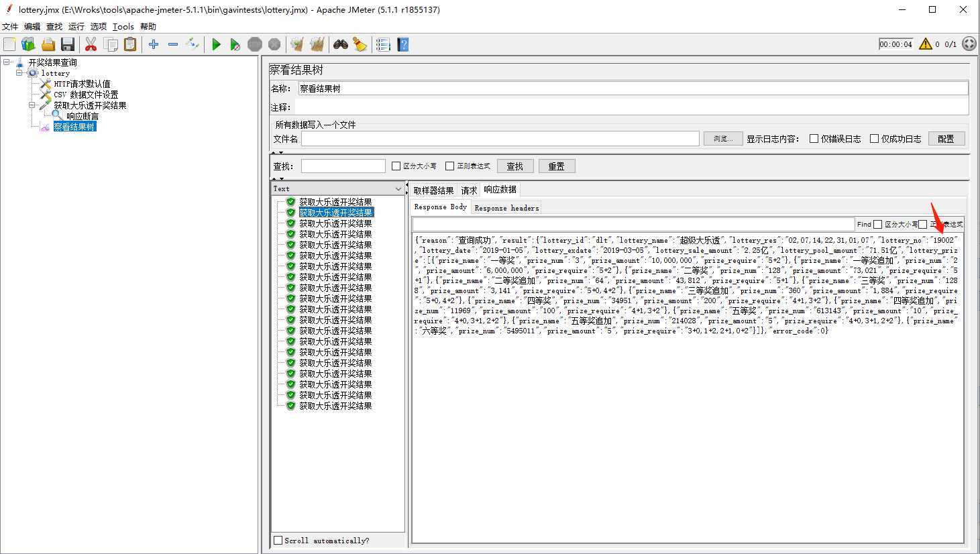Collapse all tree nodes with minus icon

click(173, 44)
